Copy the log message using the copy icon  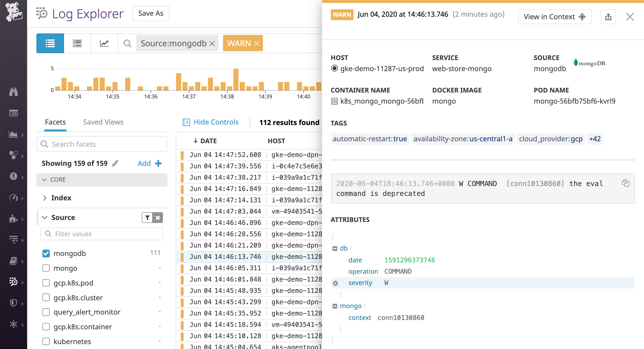point(625,183)
